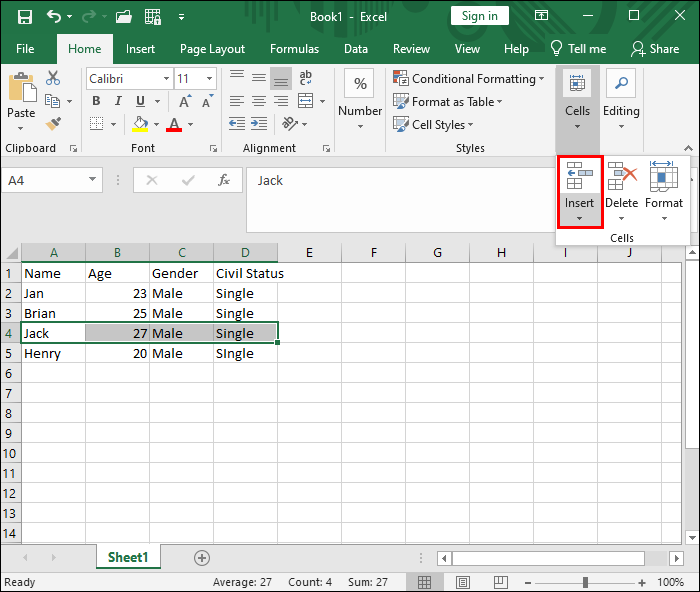This screenshot has height=592, width=700.
Task: Switch to the Page Layout tab
Action: coord(212,49)
